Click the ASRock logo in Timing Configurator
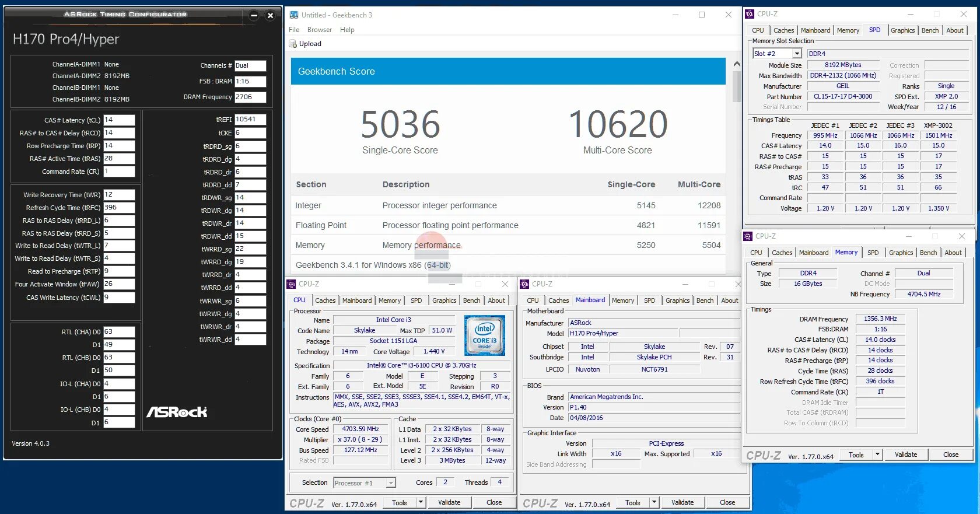Viewport: 980px width, 514px height. coord(177,412)
